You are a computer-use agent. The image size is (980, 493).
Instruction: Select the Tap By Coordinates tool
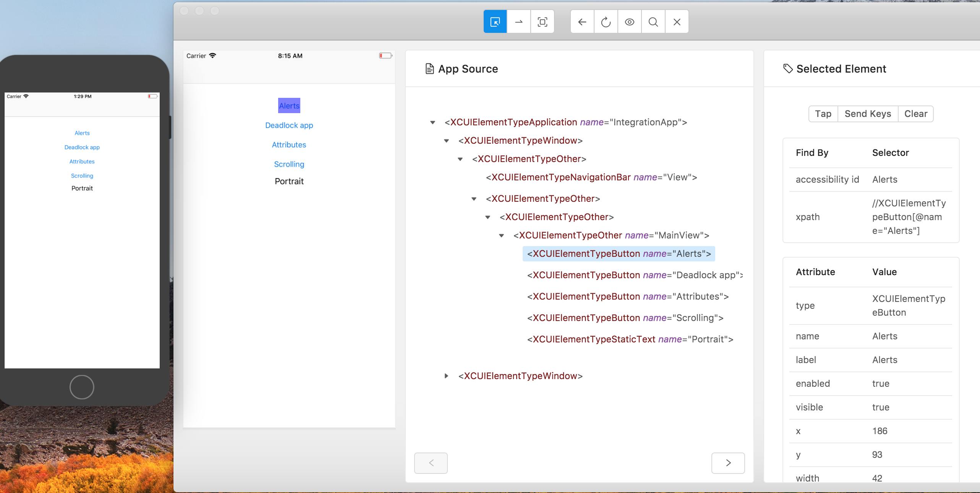(542, 22)
